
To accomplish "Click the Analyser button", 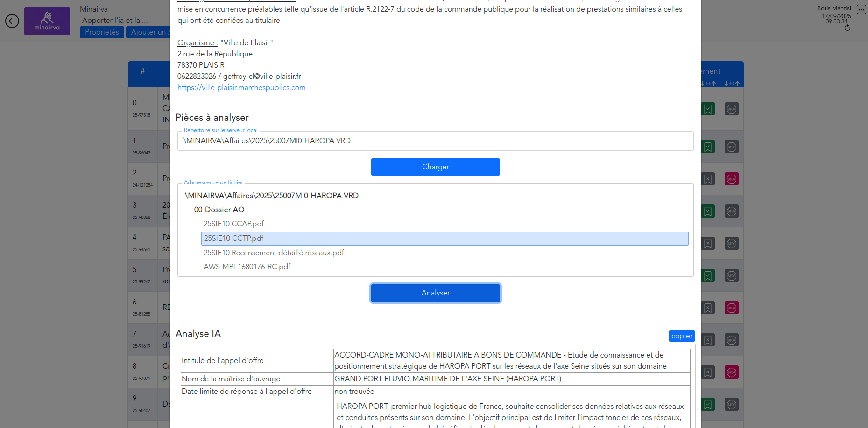I will coord(435,293).
